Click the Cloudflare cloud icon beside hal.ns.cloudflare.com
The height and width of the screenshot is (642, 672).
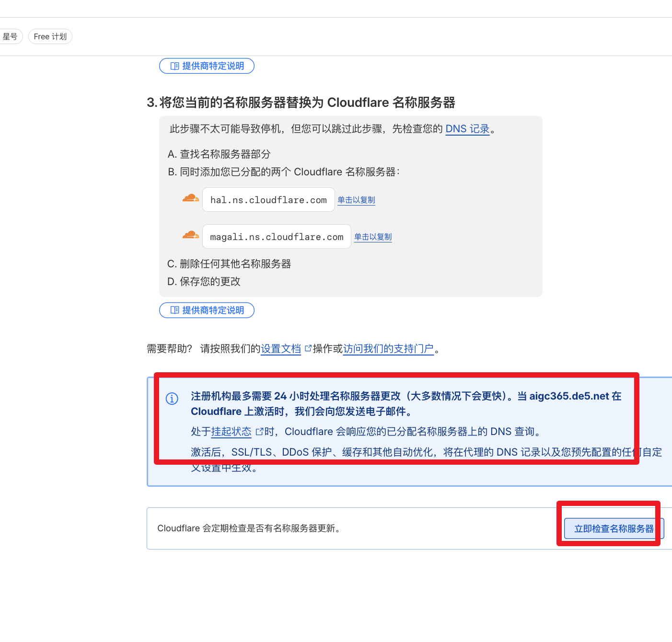tap(191, 198)
